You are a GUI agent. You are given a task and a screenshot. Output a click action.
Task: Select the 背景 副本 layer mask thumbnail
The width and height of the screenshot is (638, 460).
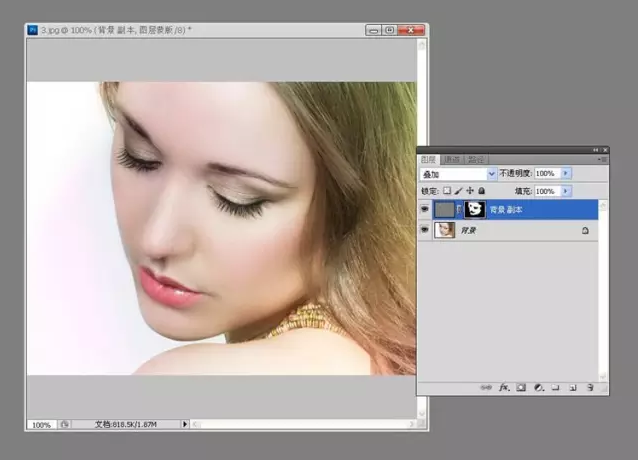pos(473,210)
